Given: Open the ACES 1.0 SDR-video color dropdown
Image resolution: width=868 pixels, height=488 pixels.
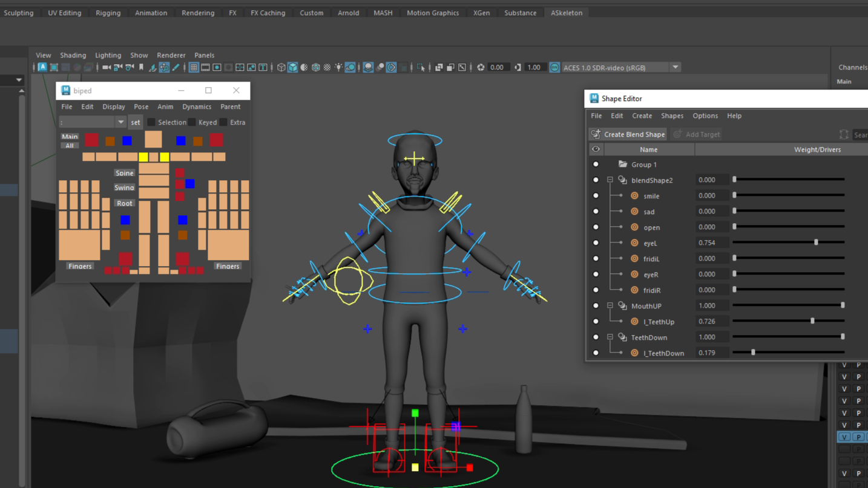Looking at the screenshot, I should click(x=675, y=68).
